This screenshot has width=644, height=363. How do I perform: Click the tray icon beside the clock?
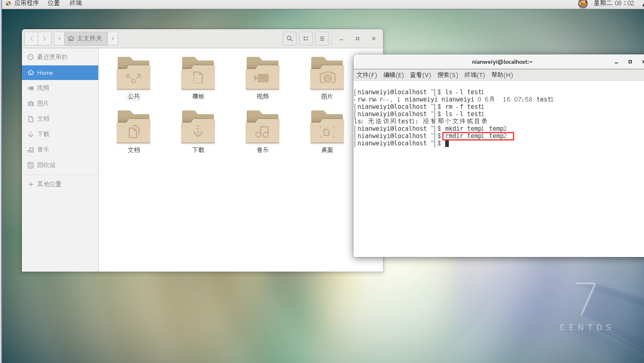click(583, 4)
